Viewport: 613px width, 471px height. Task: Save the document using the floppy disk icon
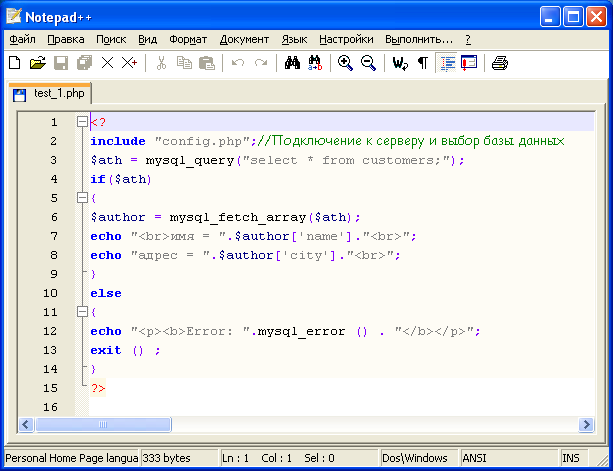click(60, 63)
